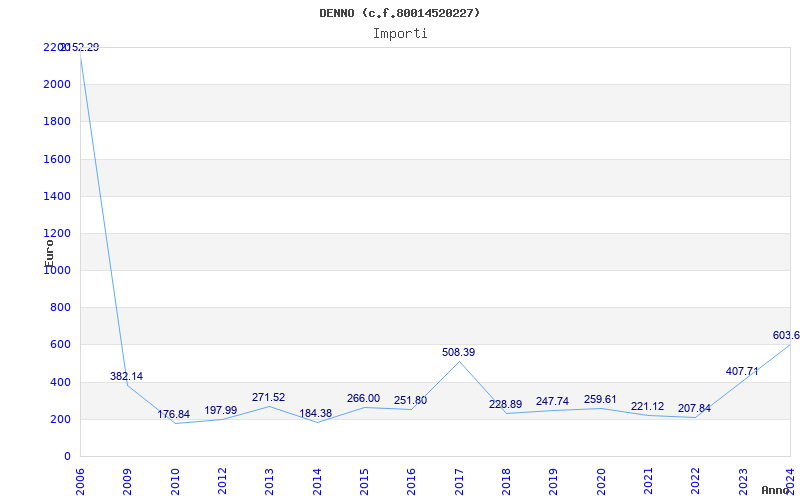Click the 271.52 data label
Screen dimensions: 800x500
point(268,397)
